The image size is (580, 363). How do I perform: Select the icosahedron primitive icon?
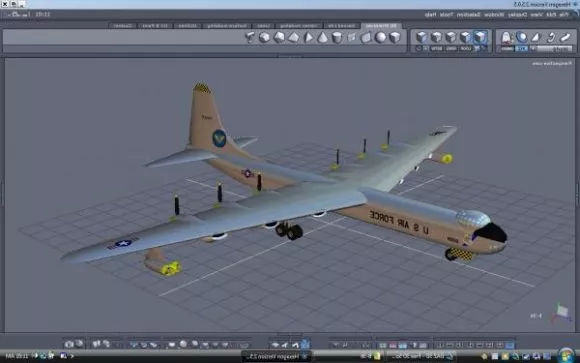tap(264, 37)
